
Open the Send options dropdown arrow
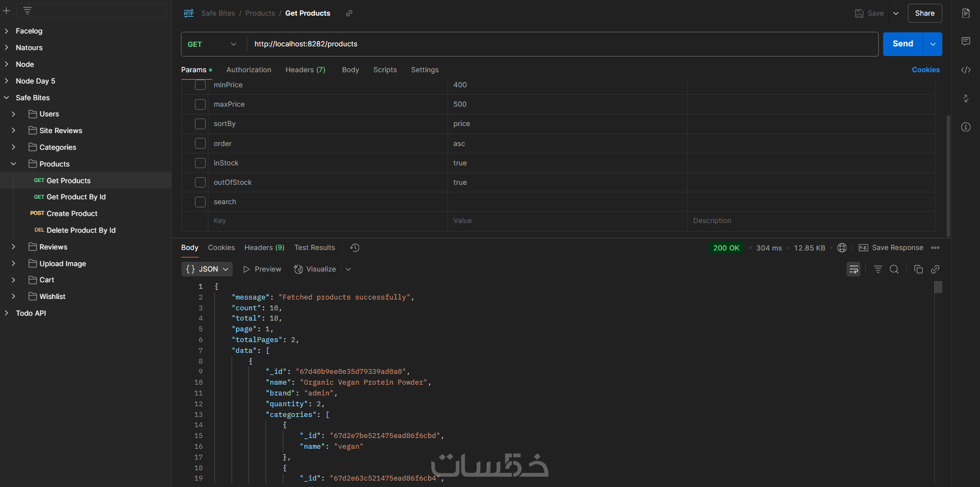(933, 44)
